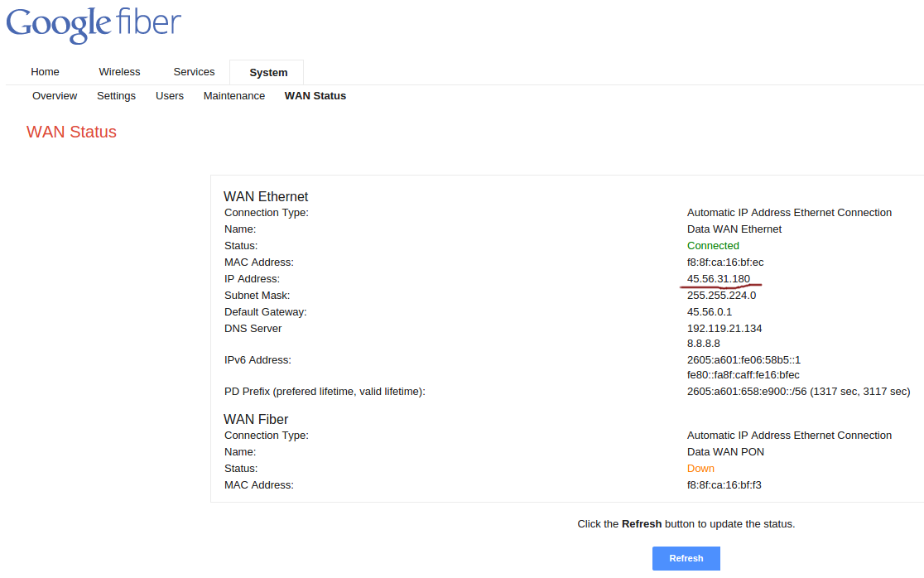
Task: Select the WAN Status subpage link
Action: [315, 96]
